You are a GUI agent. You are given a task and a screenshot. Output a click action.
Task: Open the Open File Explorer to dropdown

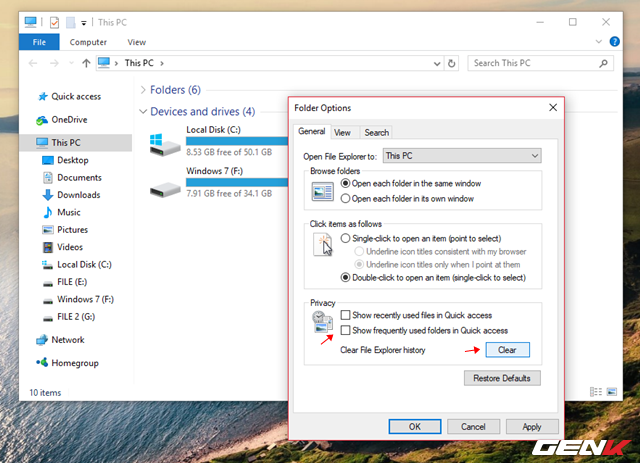[462, 156]
